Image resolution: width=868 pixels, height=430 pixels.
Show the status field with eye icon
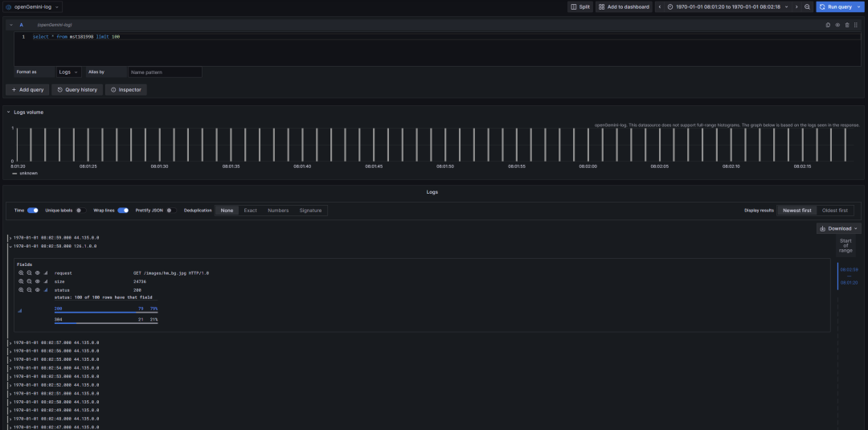point(37,289)
